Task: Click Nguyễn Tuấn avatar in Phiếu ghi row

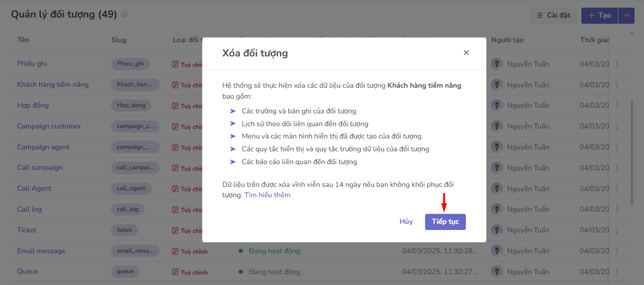Action: (497, 64)
